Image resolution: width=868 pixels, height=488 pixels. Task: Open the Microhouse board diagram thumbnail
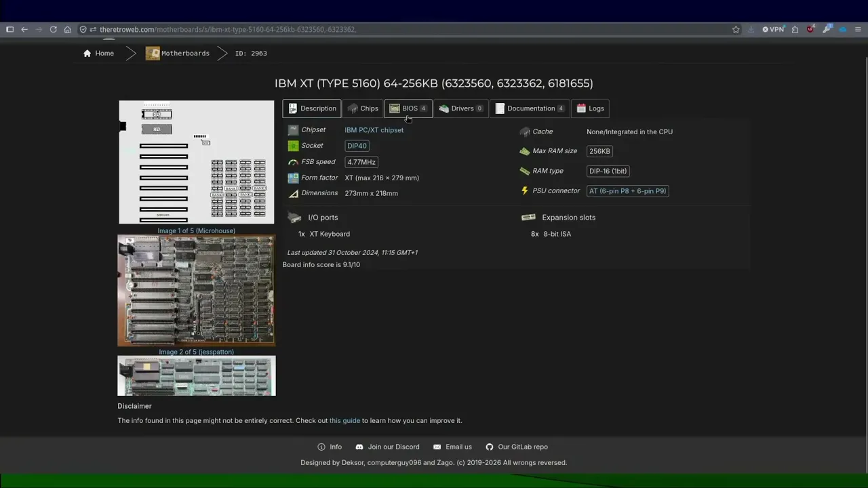197,162
